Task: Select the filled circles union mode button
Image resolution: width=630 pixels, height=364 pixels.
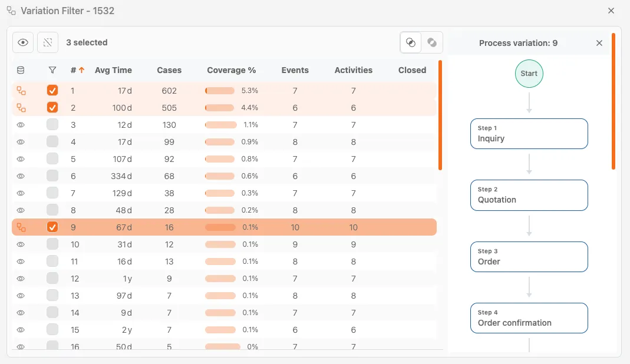Action: point(432,42)
